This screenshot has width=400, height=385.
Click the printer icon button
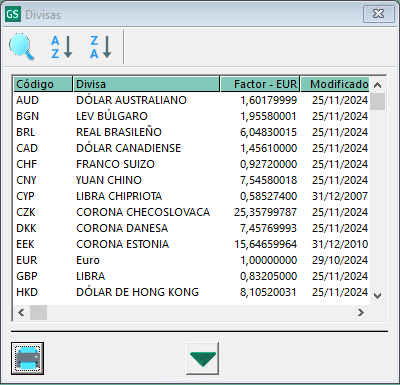click(x=27, y=358)
